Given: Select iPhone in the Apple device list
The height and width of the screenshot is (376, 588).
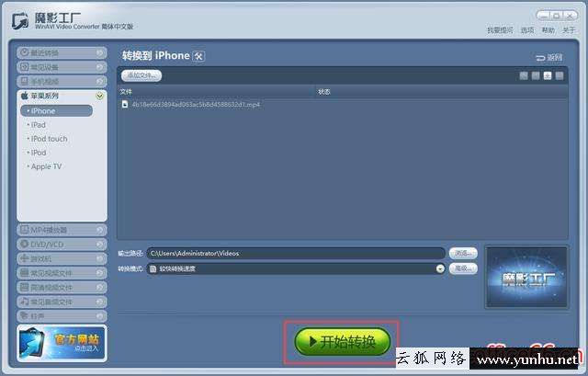Looking at the screenshot, I should [56, 110].
